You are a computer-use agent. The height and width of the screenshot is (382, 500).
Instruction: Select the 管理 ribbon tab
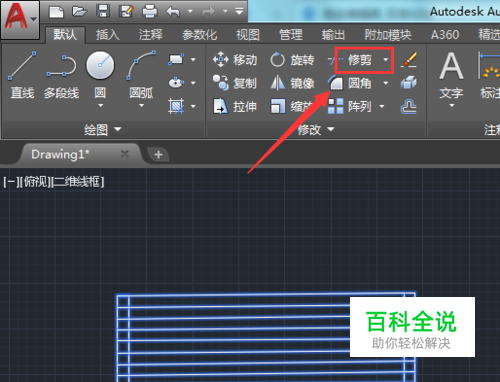click(x=291, y=35)
